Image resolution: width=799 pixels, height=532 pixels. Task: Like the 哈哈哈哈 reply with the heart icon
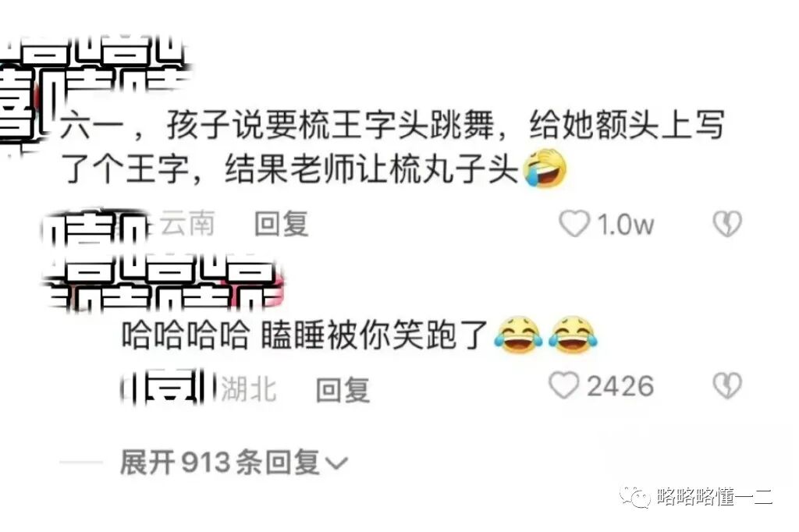(x=564, y=385)
